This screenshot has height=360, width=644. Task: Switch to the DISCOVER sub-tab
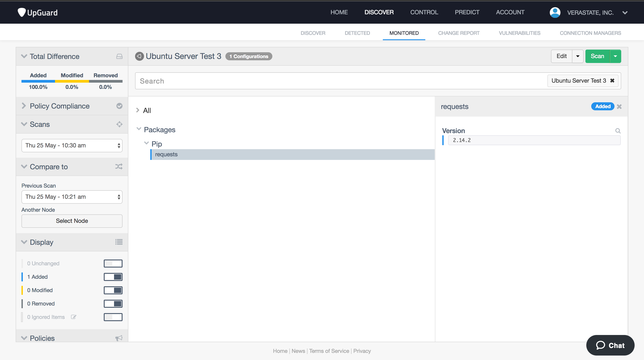[x=313, y=33]
